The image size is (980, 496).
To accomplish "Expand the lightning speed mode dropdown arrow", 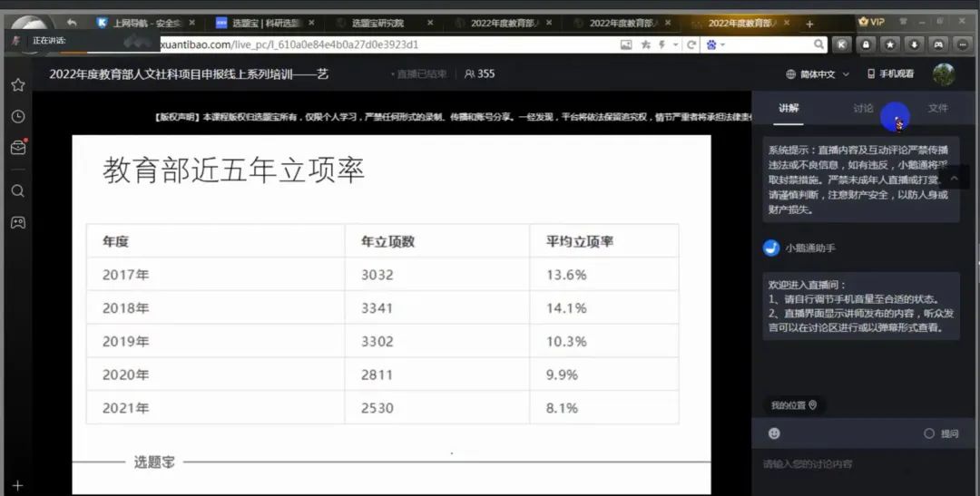I will [x=674, y=44].
